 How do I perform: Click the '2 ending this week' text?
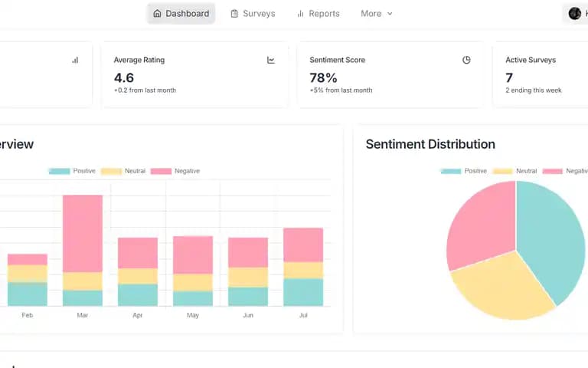533,90
